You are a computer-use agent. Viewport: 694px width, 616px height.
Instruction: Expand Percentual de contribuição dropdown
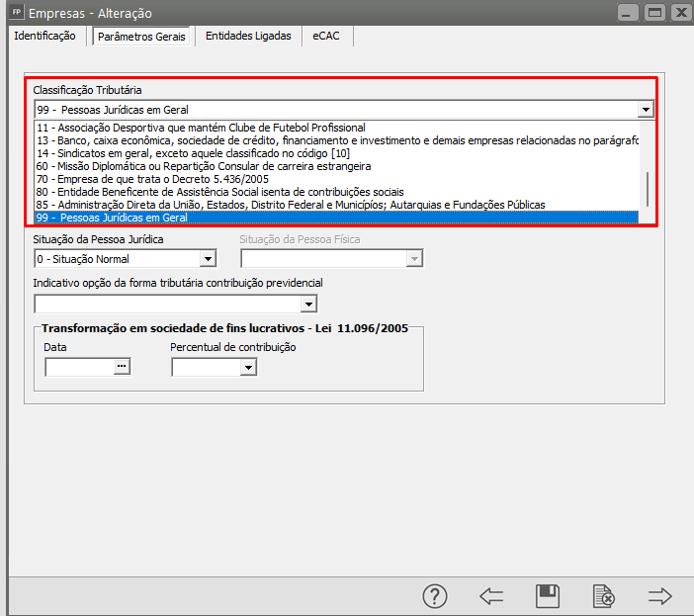tap(248, 367)
